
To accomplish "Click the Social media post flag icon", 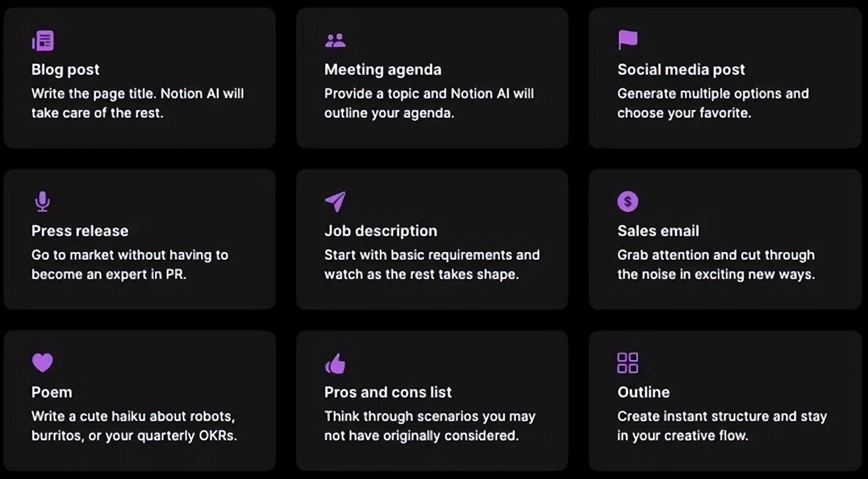I will [628, 39].
